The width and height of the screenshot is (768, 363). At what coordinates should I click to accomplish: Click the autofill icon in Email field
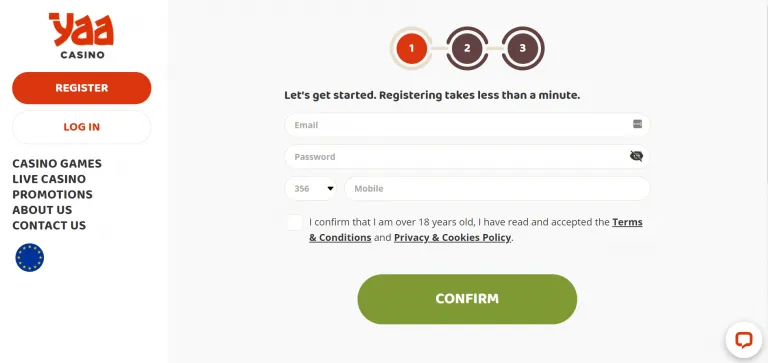[637, 124]
